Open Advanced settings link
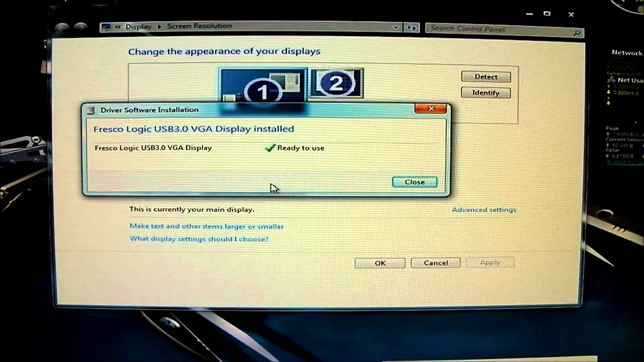Image resolution: width=644 pixels, height=362 pixels. tap(484, 210)
